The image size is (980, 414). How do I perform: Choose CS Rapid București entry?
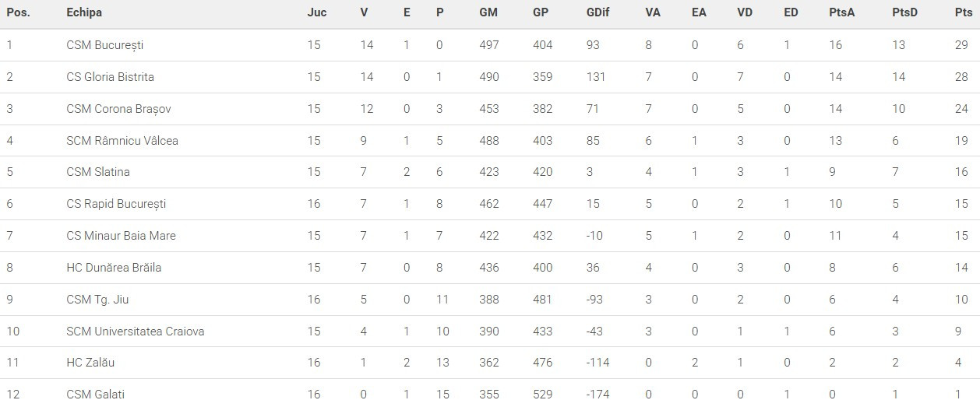[116, 204]
